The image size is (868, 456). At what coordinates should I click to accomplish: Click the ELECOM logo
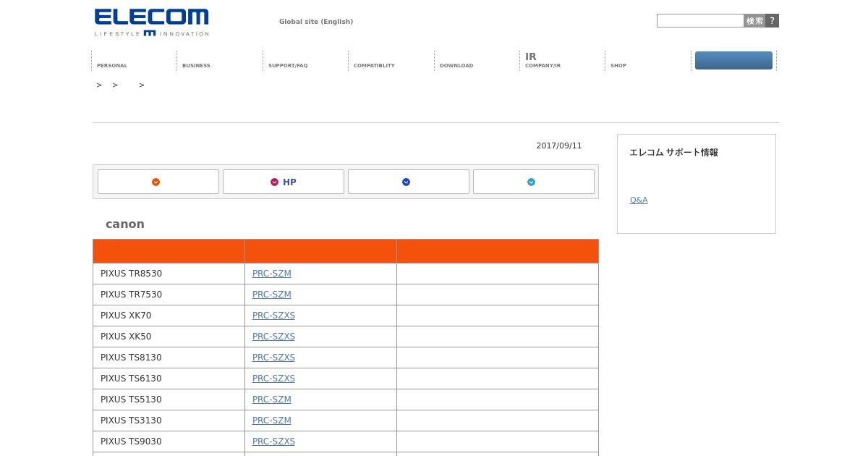click(151, 22)
